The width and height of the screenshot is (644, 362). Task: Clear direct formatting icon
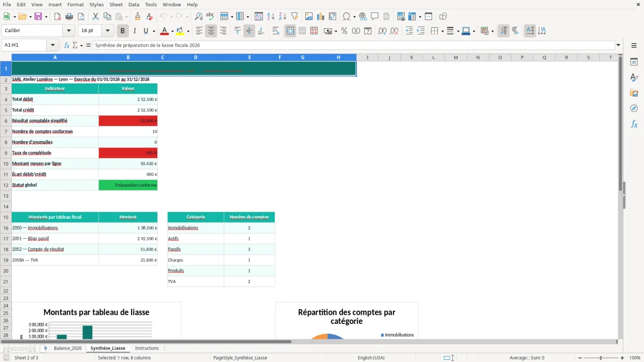coord(150,17)
